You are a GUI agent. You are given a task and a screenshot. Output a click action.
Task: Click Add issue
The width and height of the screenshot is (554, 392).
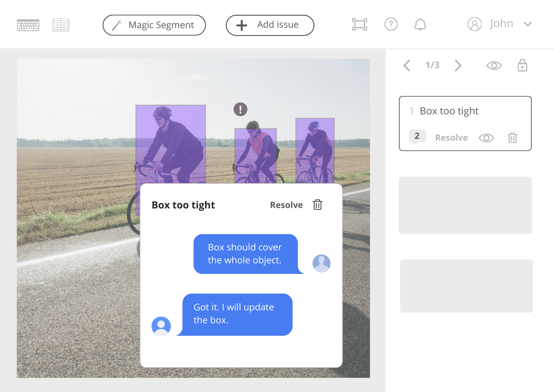[270, 25]
